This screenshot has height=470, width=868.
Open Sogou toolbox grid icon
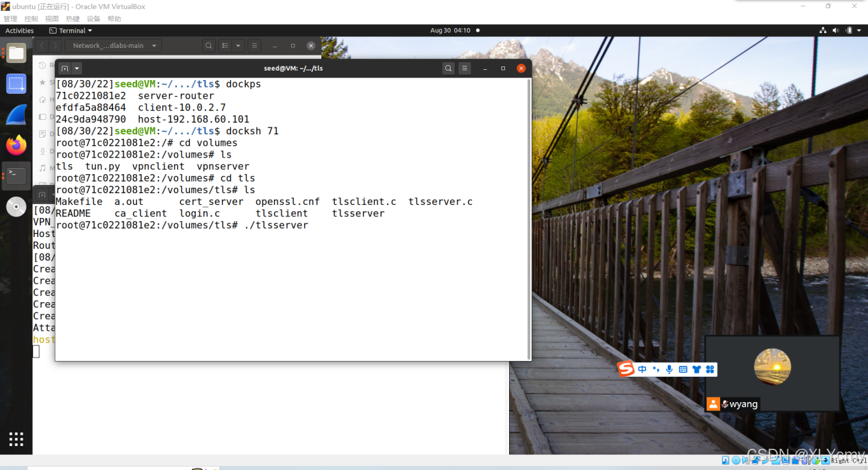pyautogui.click(x=710, y=369)
